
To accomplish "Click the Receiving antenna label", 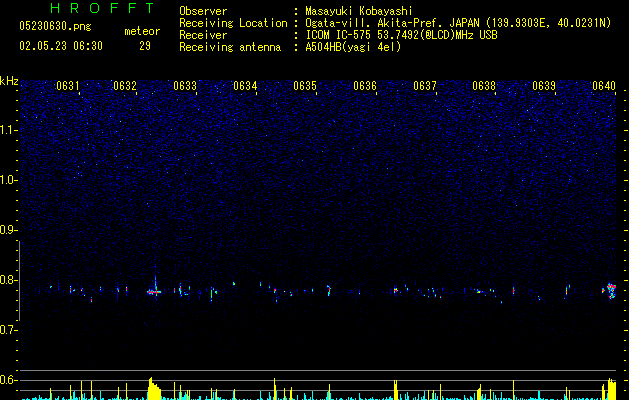I will coord(230,47).
